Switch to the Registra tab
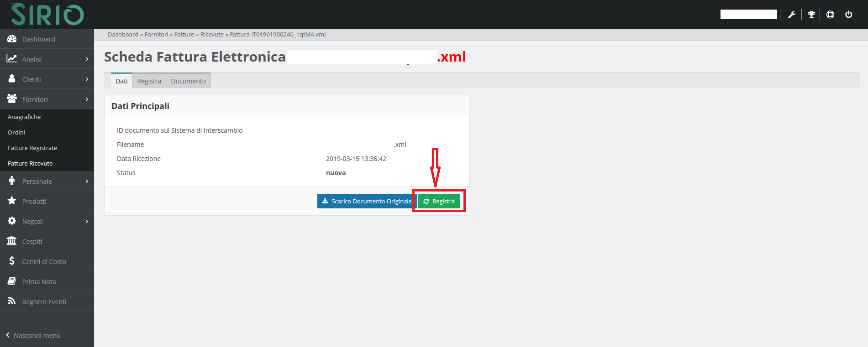This screenshot has height=347, width=868. pyautogui.click(x=149, y=81)
